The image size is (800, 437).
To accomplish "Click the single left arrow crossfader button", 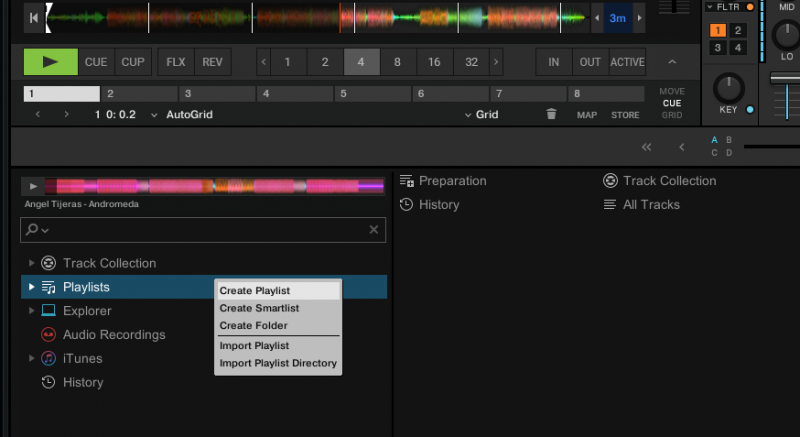I will click(682, 147).
